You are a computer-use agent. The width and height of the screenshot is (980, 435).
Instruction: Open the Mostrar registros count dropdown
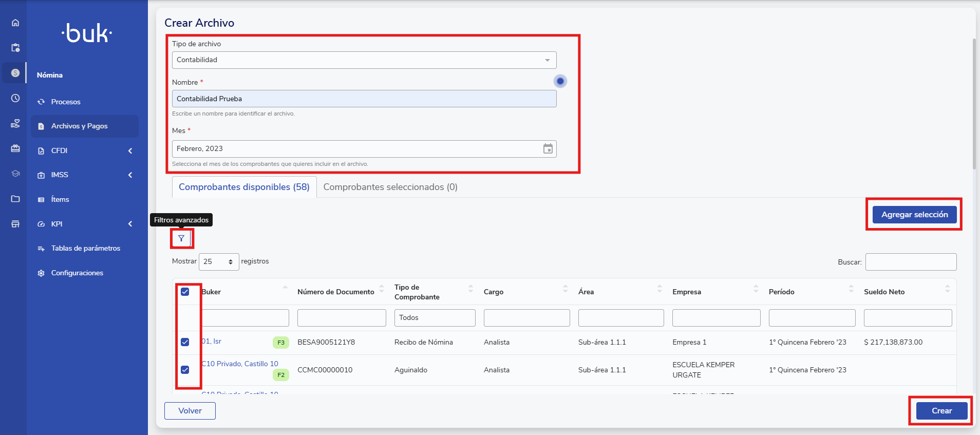pos(219,262)
